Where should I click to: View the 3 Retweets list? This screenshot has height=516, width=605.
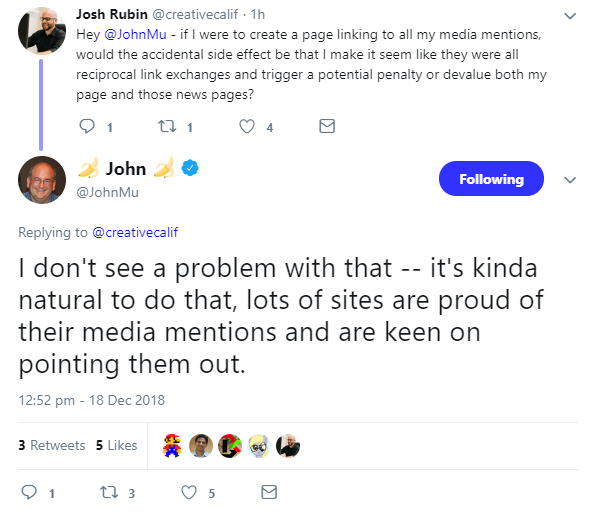(x=52, y=445)
